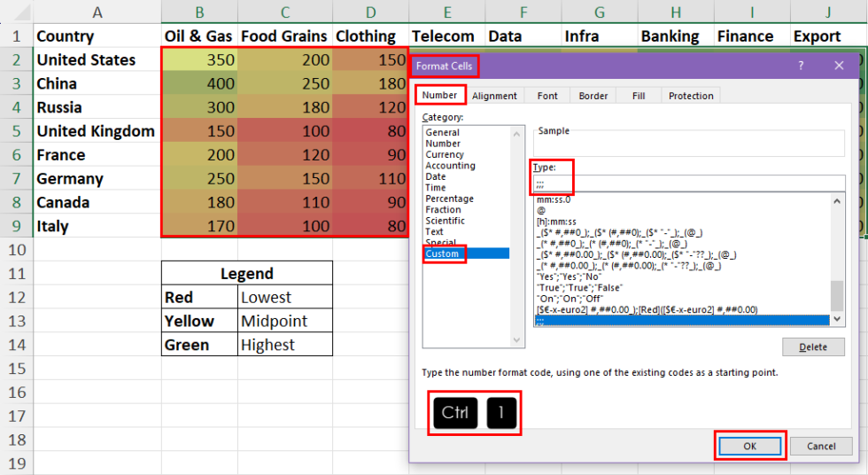Select the Accounting category
868x475 pixels.
coord(450,166)
